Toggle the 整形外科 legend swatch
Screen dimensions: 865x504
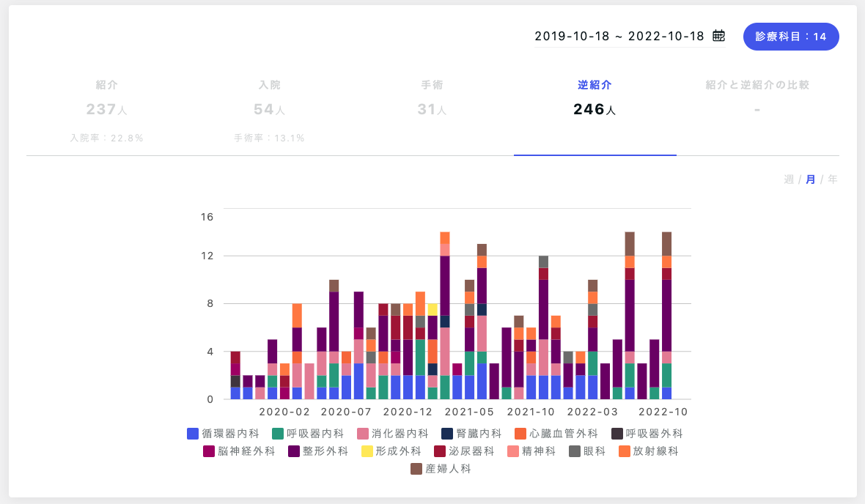[x=293, y=451]
